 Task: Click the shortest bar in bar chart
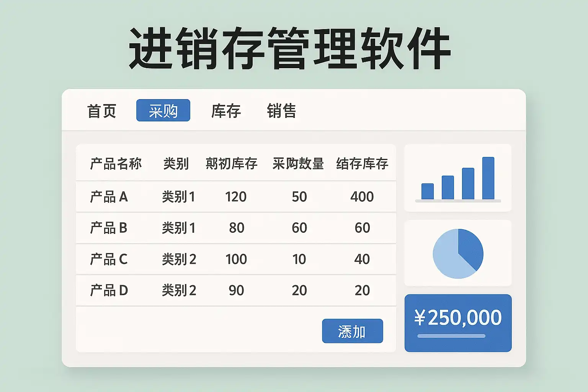428,191
